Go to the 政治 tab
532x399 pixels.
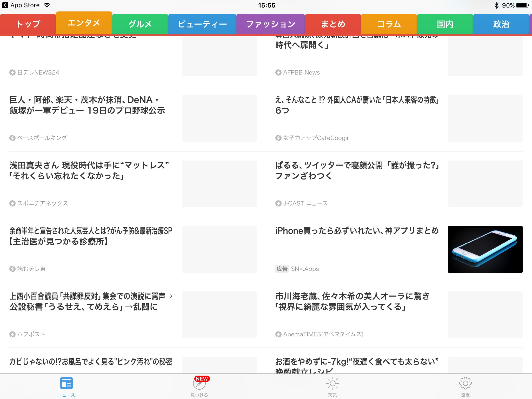click(x=501, y=24)
